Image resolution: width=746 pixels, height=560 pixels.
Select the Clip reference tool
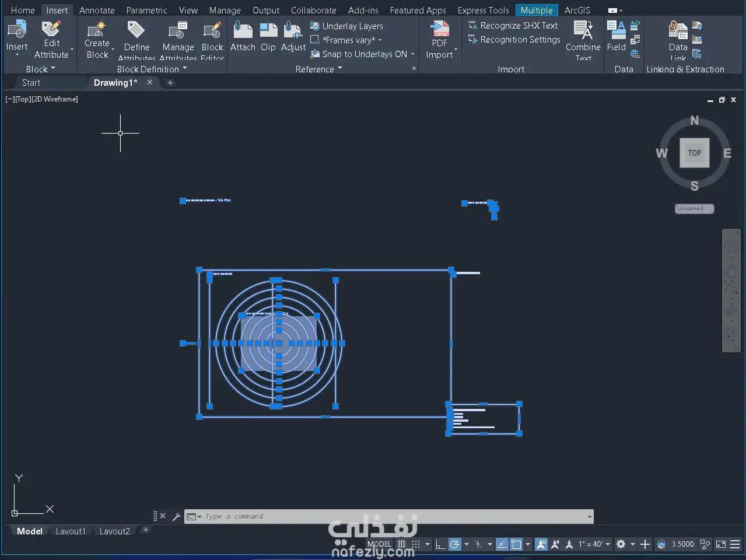pos(268,36)
